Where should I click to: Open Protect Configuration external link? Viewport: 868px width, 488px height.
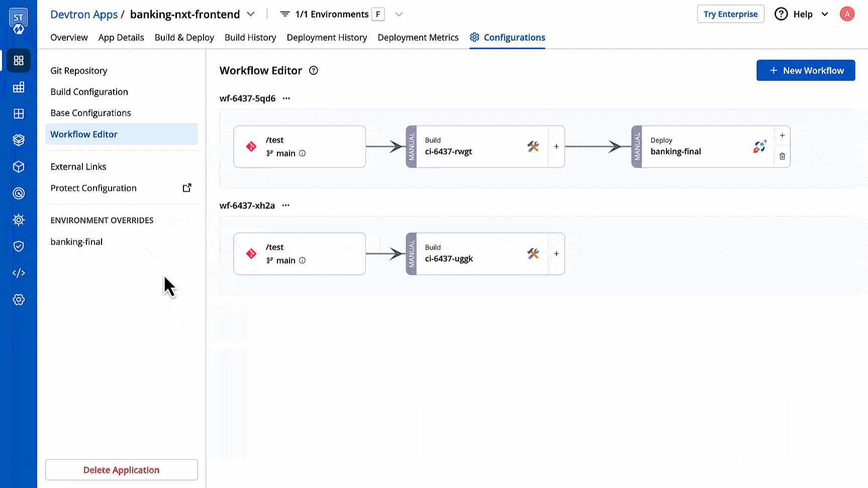(x=186, y=187)
